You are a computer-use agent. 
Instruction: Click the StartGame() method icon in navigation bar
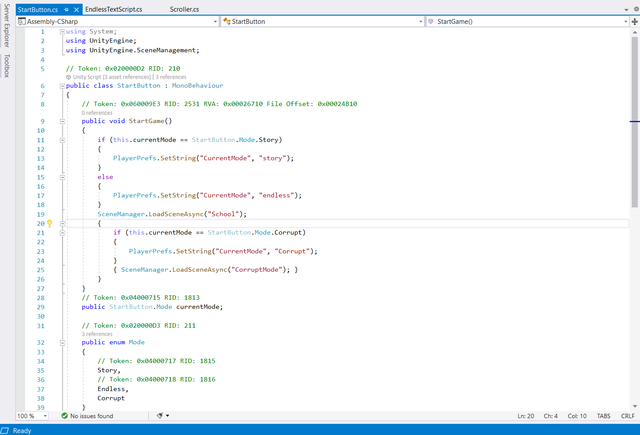[x=431, y=21]
